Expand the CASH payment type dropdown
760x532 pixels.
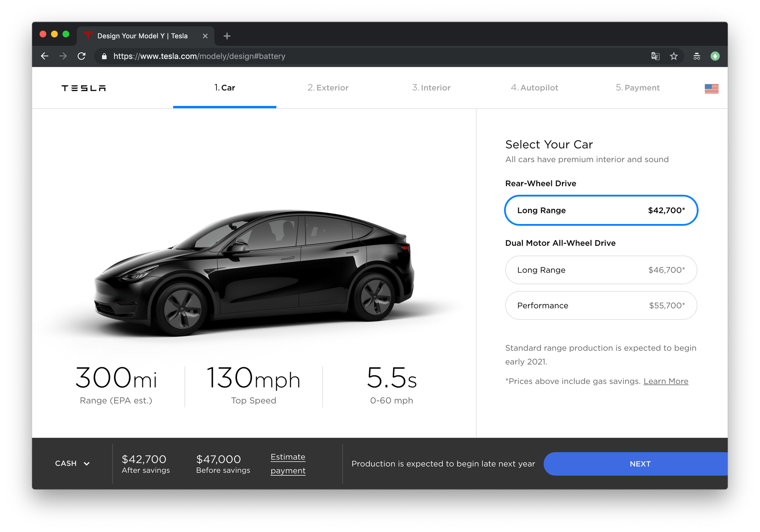pos(72,464)
